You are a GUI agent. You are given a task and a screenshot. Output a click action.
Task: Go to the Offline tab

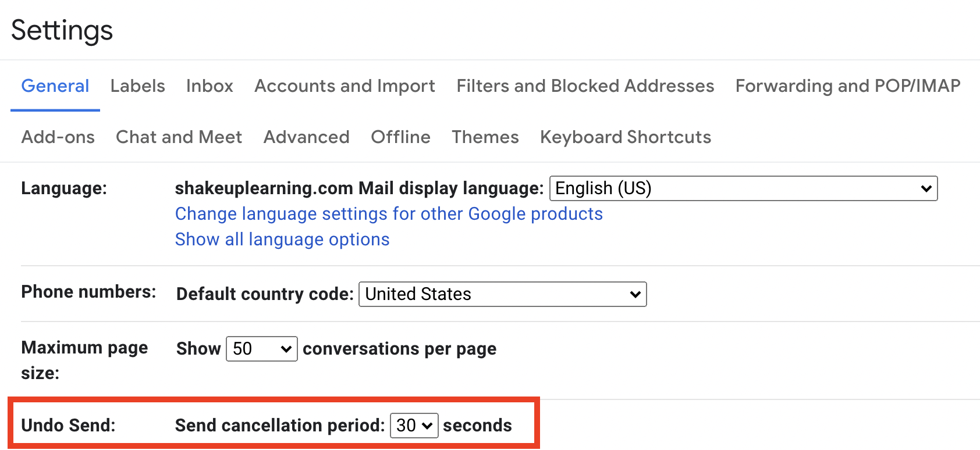[x=401, y=137]
